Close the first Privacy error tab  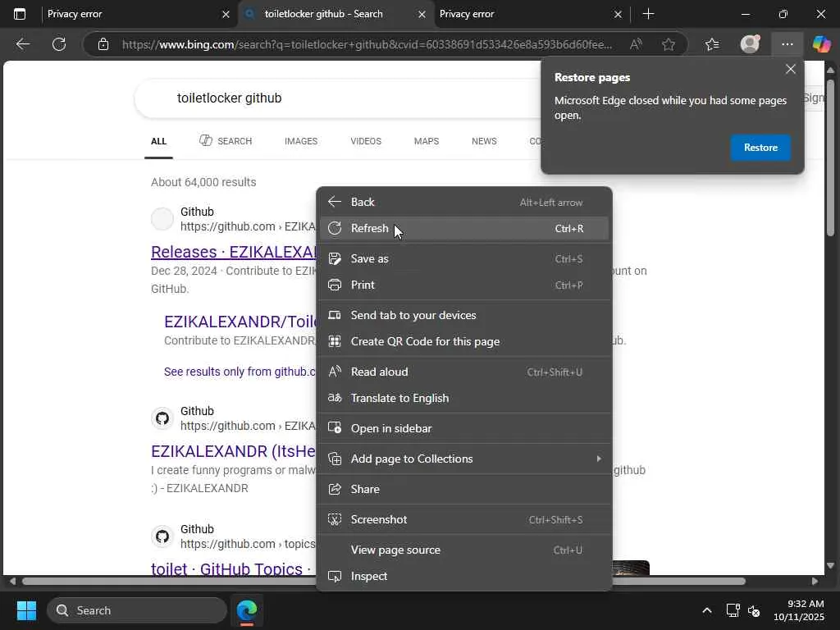(226, 15)
